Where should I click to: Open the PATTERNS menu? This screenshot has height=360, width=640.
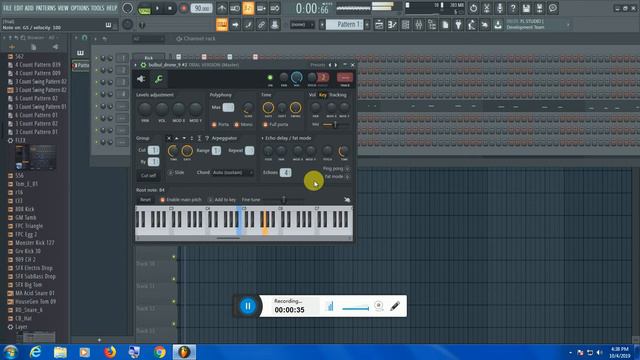[x=45, y=8]
